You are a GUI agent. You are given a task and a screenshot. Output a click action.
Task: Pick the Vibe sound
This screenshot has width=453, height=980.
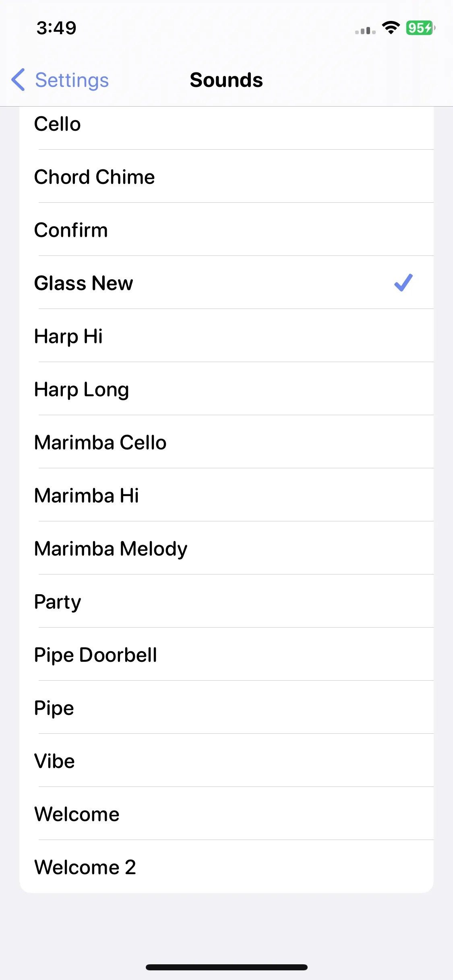226,761
